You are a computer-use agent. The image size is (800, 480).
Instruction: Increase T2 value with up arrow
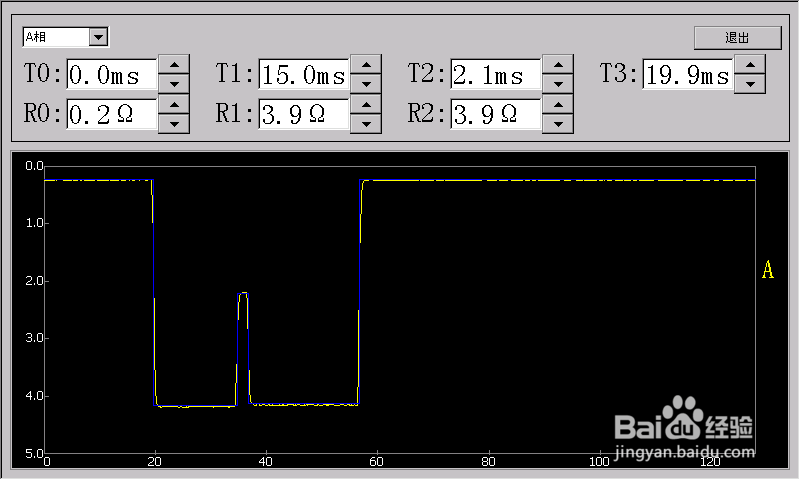coord(558,65)
